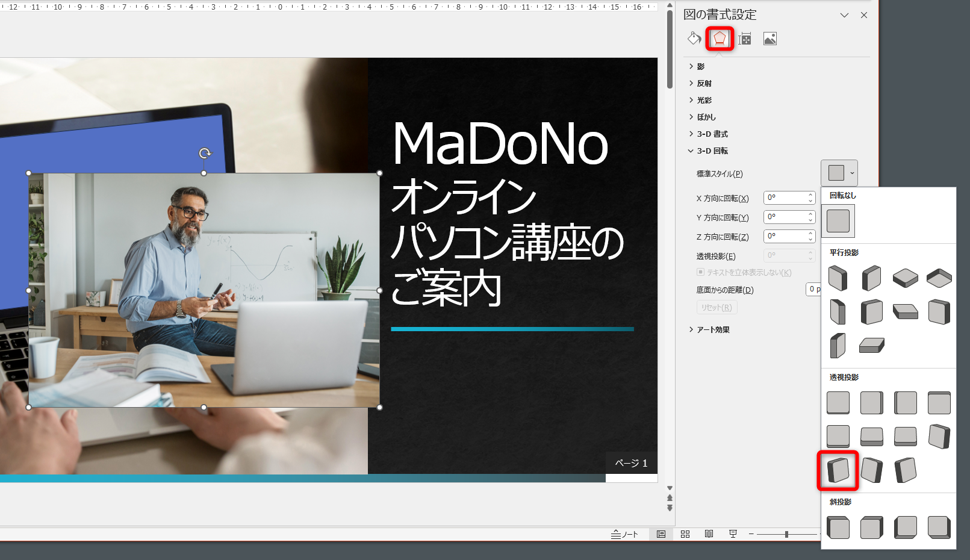Viewport: 970px width, 560px height.
Task: Enable the テキストを立体表示しない checkbox
Action: point(700,272)
